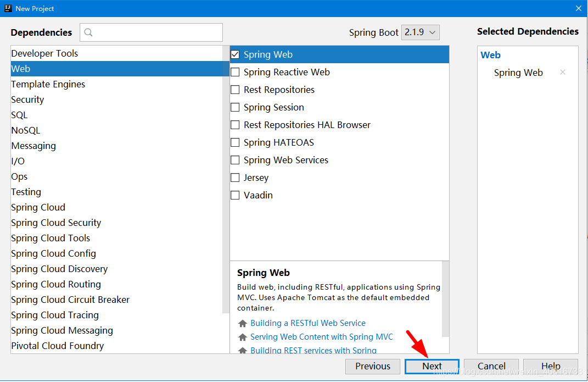Close the New Project window
This screenshot has height=382, width=588.
[579, 8]
